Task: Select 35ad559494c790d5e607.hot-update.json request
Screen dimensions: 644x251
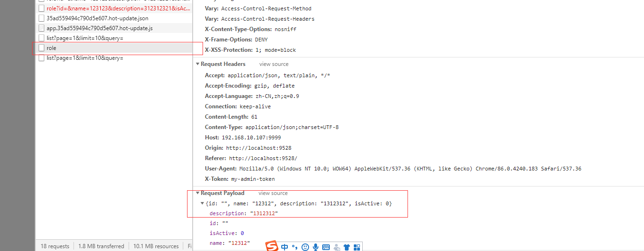Action: 114,18
